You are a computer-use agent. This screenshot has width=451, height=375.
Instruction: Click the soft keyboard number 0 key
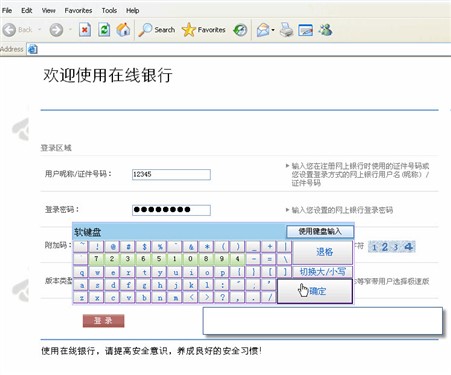coord(190,259)
